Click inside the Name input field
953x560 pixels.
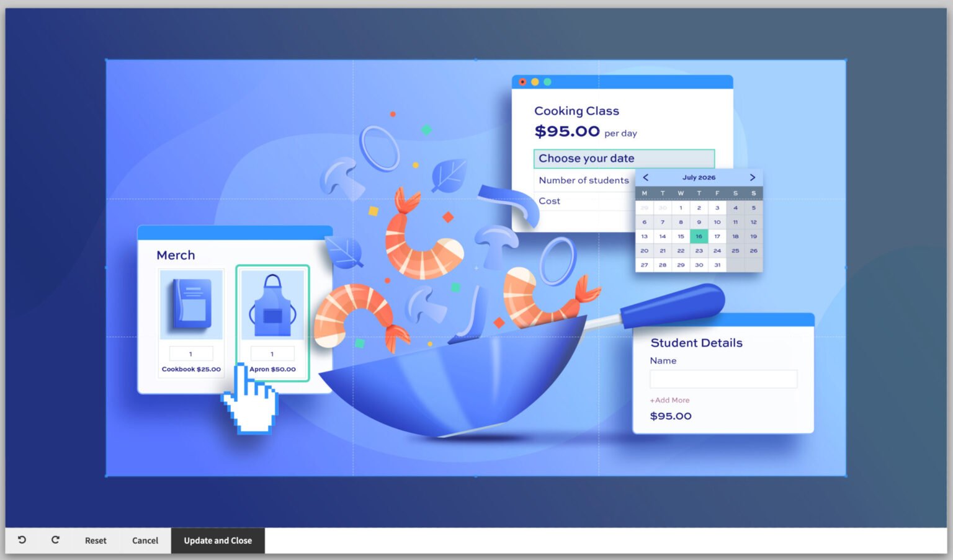pos(723,378)
